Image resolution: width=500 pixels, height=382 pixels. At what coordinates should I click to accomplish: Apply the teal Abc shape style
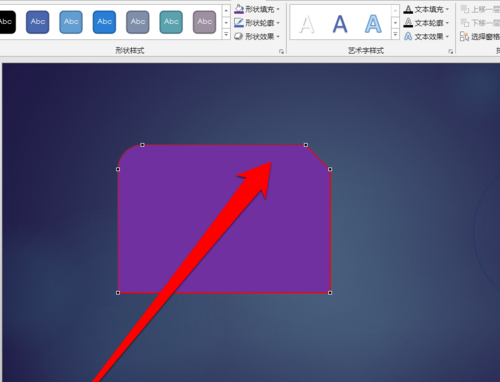pos(171,22)
